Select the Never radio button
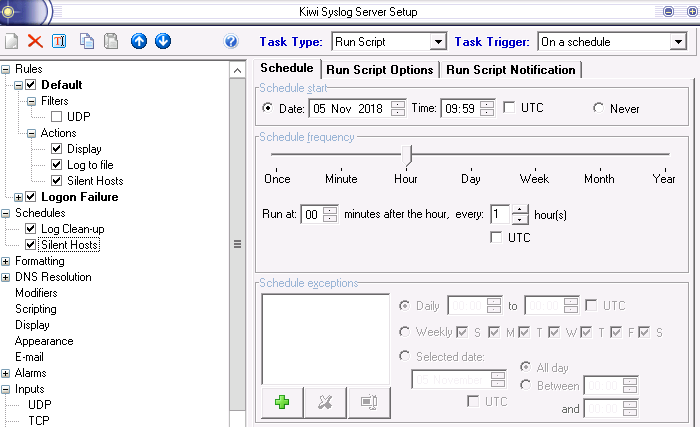Image resolution: width=700 pixels, height=427 pixels. (598, 108)
